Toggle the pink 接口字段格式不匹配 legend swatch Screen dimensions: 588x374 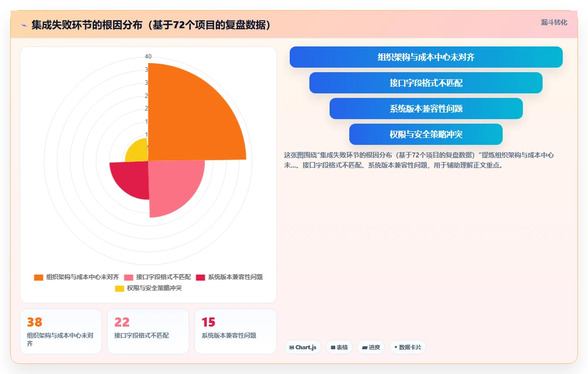pos(129,278)
